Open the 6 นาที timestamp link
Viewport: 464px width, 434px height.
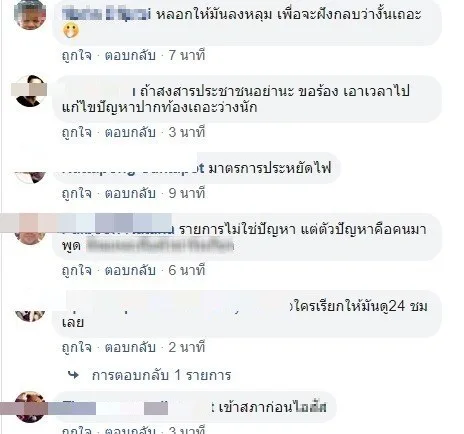(187, 270)
